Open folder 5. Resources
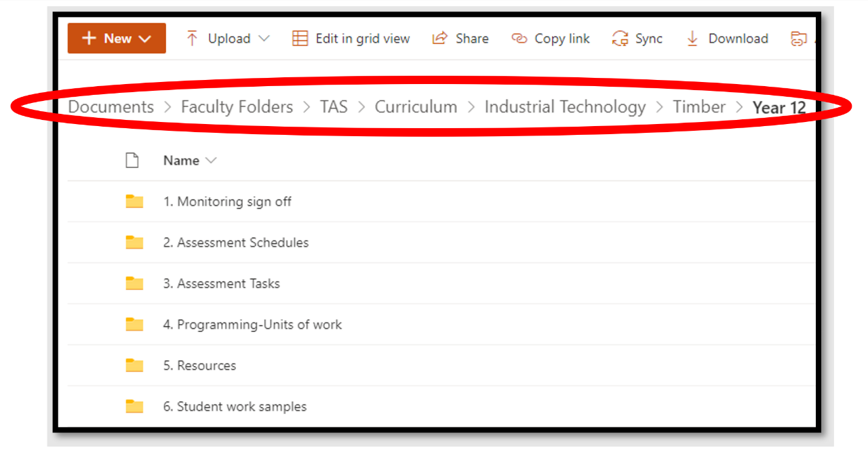 199,365
